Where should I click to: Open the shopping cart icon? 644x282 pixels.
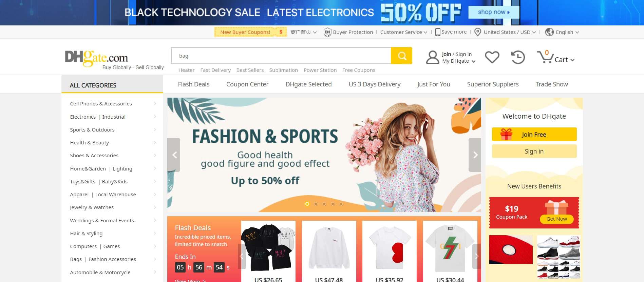click(545, 57)
